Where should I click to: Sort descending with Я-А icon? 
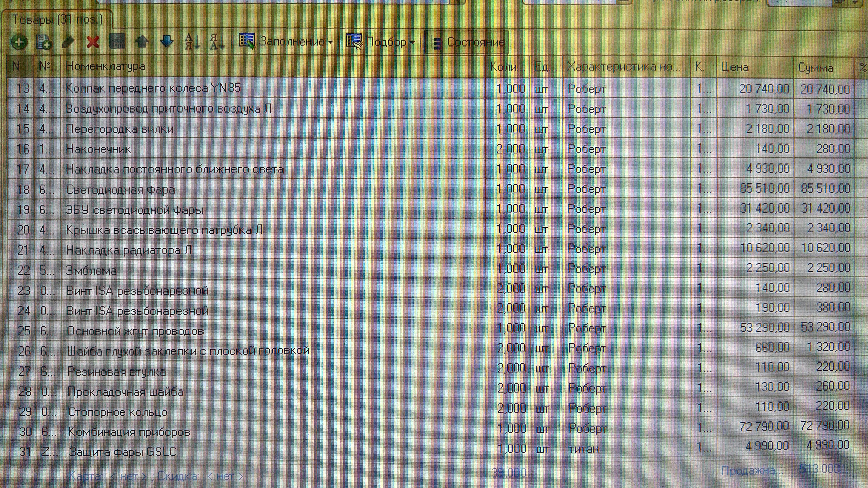tap(217, 42)
